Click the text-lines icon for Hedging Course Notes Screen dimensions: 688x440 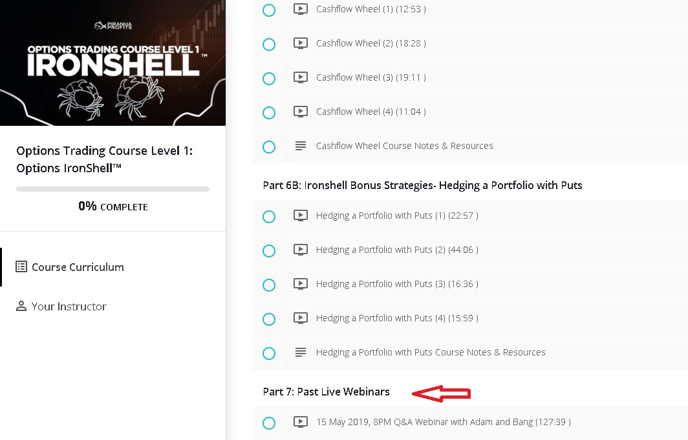click(x=301, y=352)
